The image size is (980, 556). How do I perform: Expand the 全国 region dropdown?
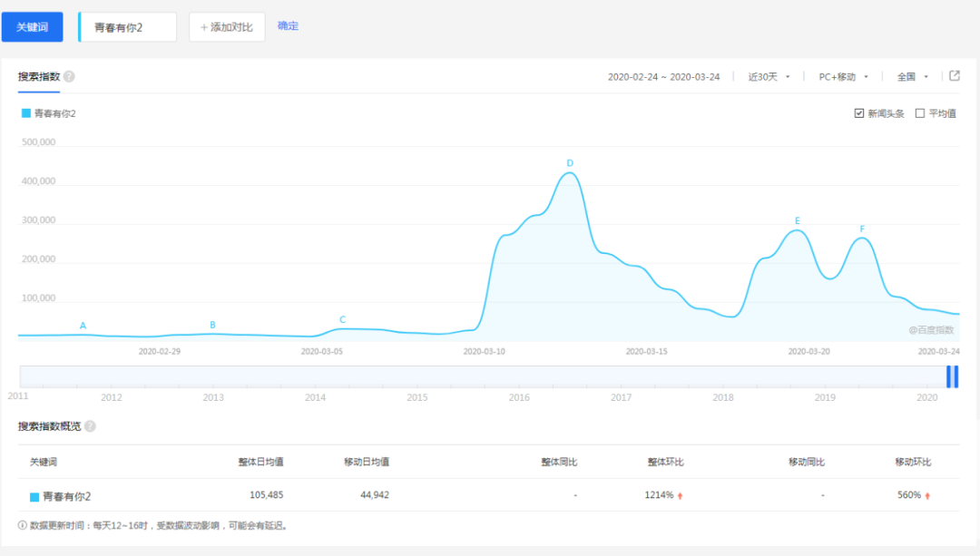pos(913,77)
